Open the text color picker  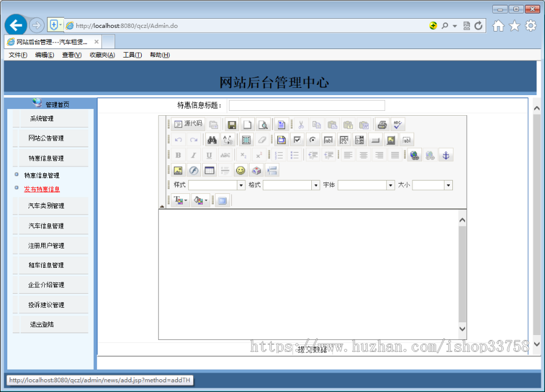tap(180, 201)
